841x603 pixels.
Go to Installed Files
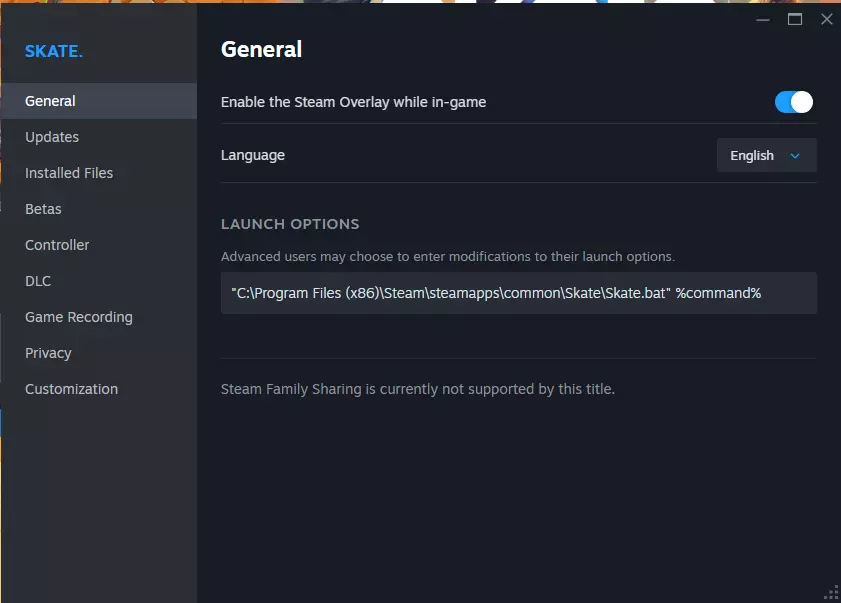[x=69, y=173]
